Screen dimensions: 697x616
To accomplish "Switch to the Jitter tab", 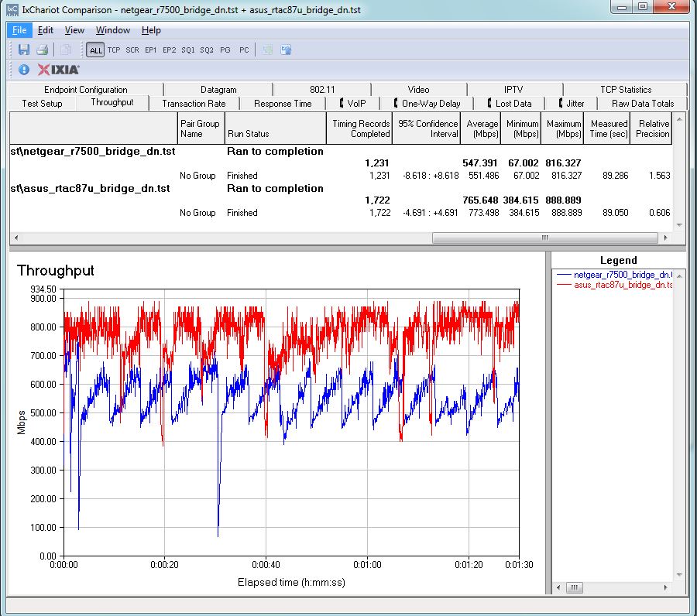I will tap(572, 104).
